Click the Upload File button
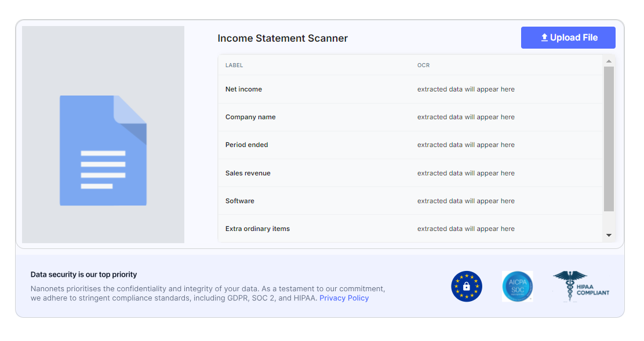The height and width of the screenshot is (341, 644). [x=568, y=37]
